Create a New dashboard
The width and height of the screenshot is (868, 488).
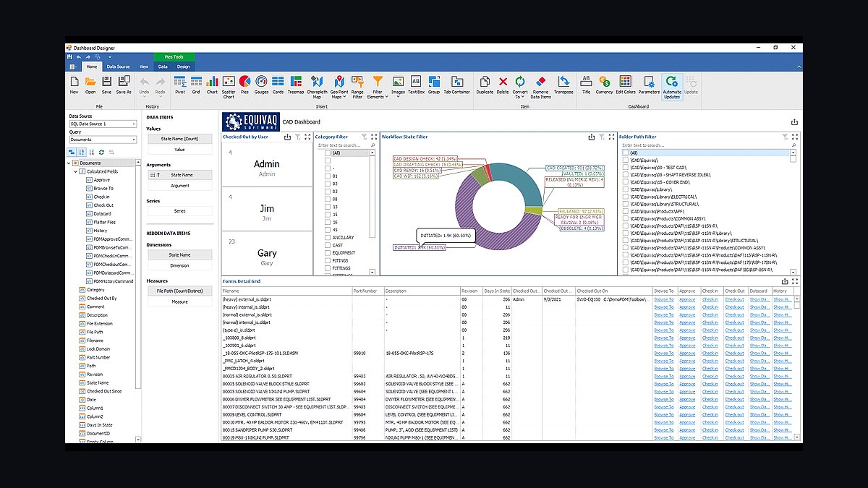pyautogui.click(x=74, y=85)
